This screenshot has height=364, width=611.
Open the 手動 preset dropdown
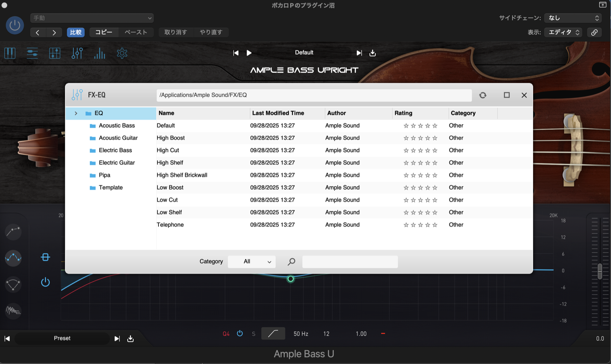pos(92,18)
